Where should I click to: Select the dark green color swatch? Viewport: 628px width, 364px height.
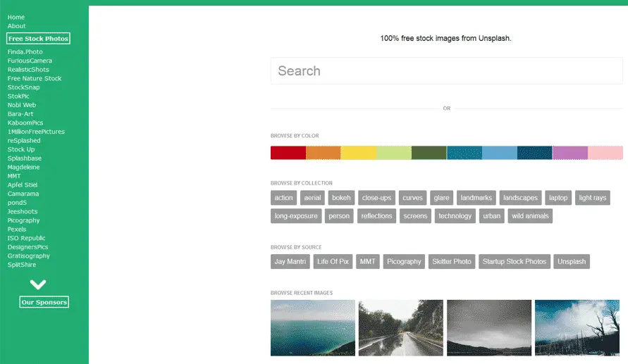coord(429,153)
